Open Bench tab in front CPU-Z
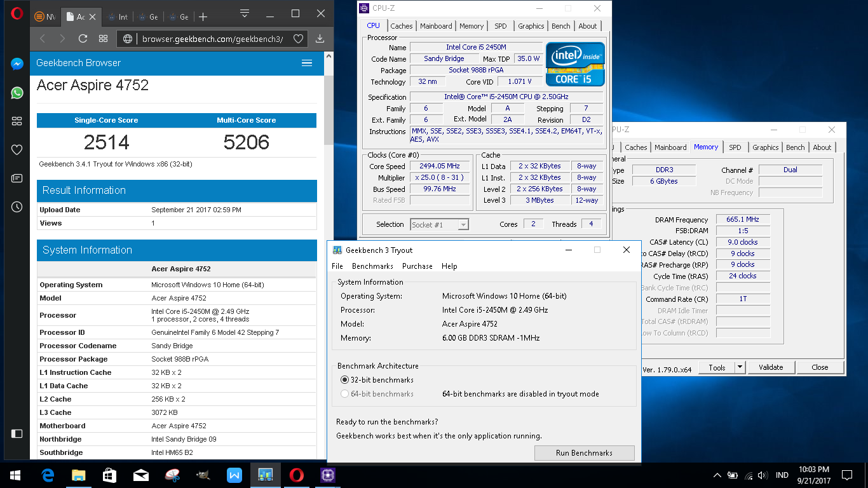This screenshot has width=868, height=488. point(561,26)
